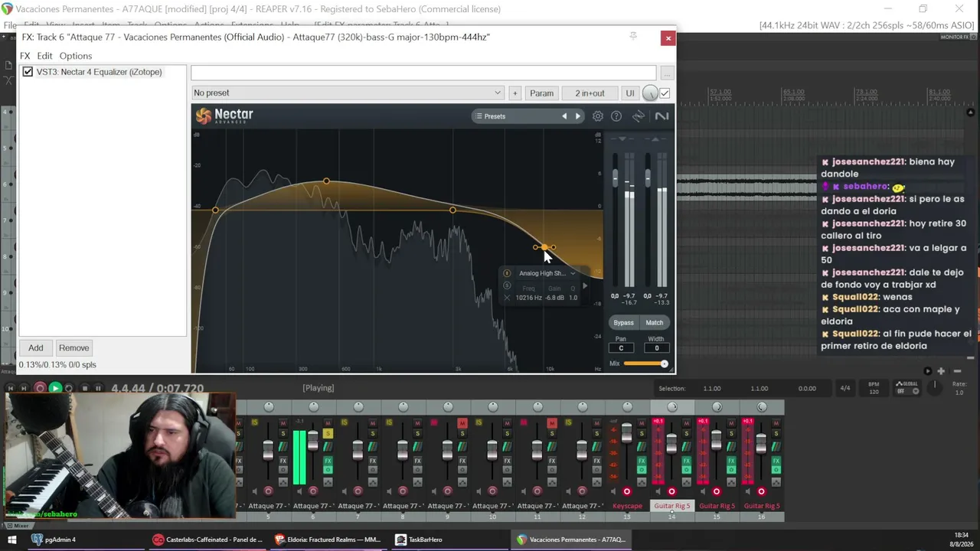Select the low-cut EQ node at far left
The width and height of the screenshot is (980, 551).
coord(215,210)
